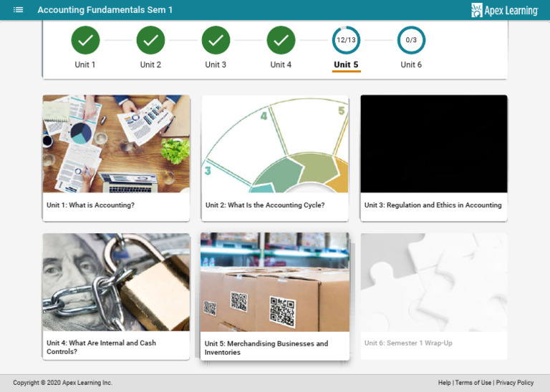The height and width of the screenshot is (392, 550).
Task: Open the Help link in footer
Action: click(444, 383)
